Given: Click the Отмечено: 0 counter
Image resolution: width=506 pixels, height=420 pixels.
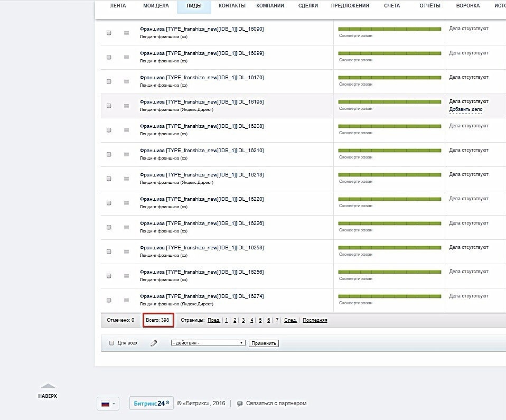Looking at the screenshot, I should tap(120, 320).
